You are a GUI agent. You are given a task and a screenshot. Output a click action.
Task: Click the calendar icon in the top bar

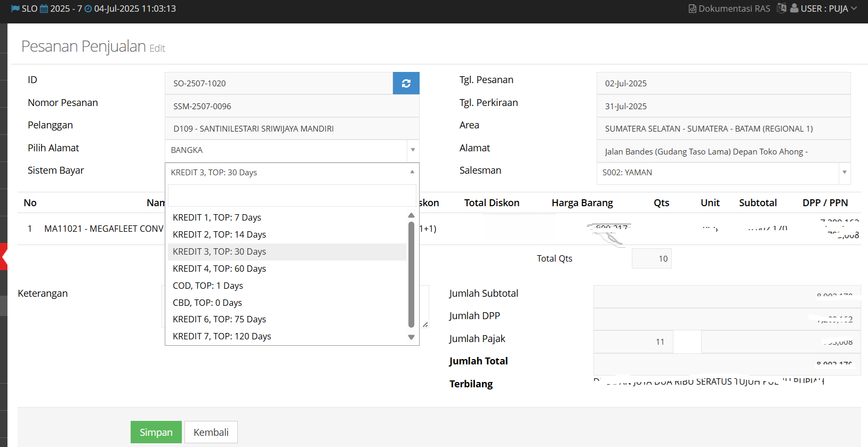point(44,9)
